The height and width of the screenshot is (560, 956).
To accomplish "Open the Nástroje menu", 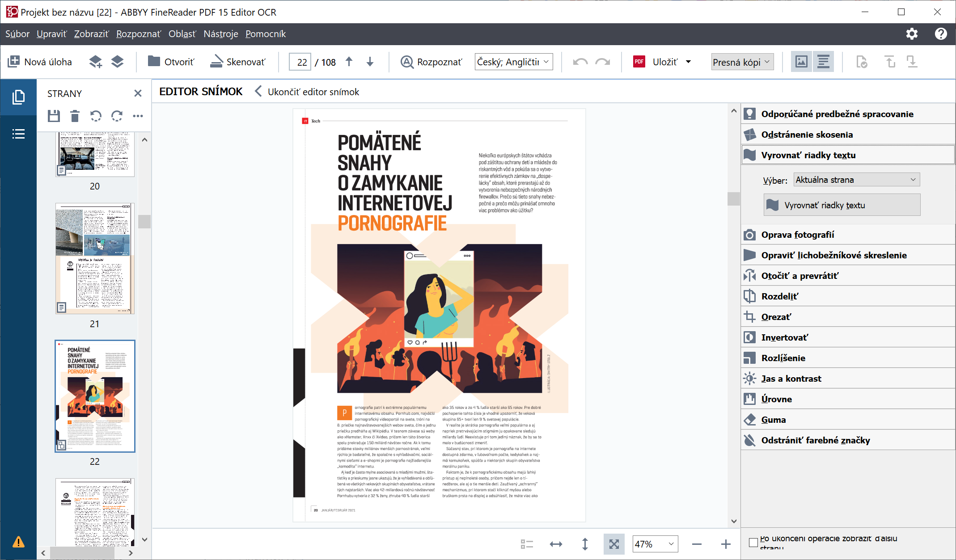I will (x=220, y=34).
